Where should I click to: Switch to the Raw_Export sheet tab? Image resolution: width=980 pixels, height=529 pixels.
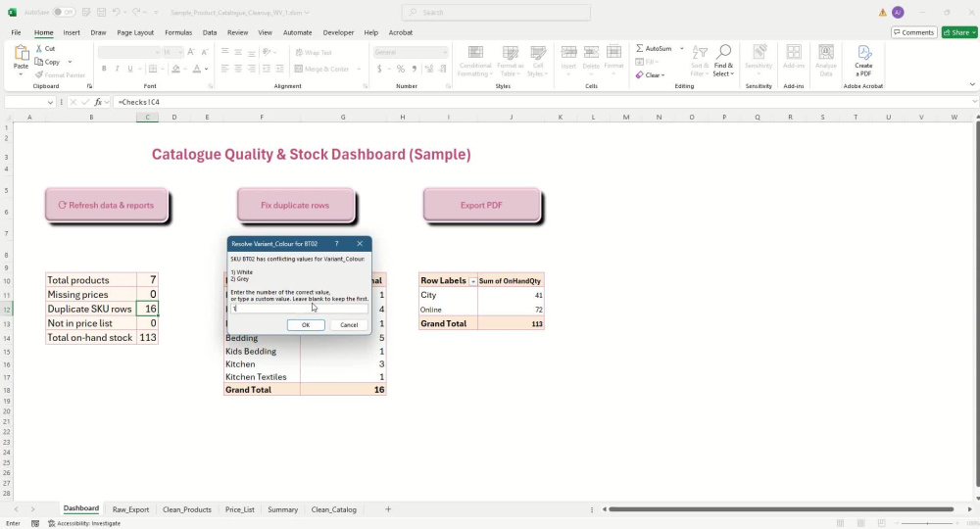(130, 509)
